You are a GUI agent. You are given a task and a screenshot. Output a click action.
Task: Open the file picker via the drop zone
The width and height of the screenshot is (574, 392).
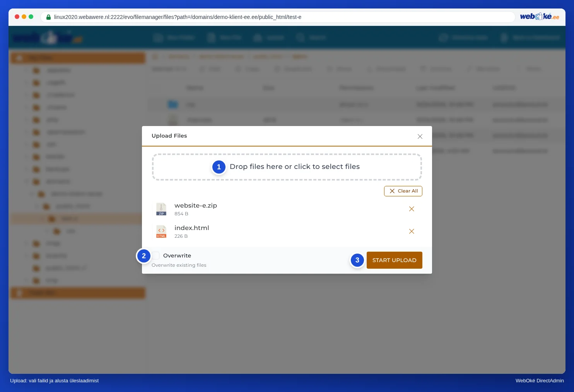287,167
